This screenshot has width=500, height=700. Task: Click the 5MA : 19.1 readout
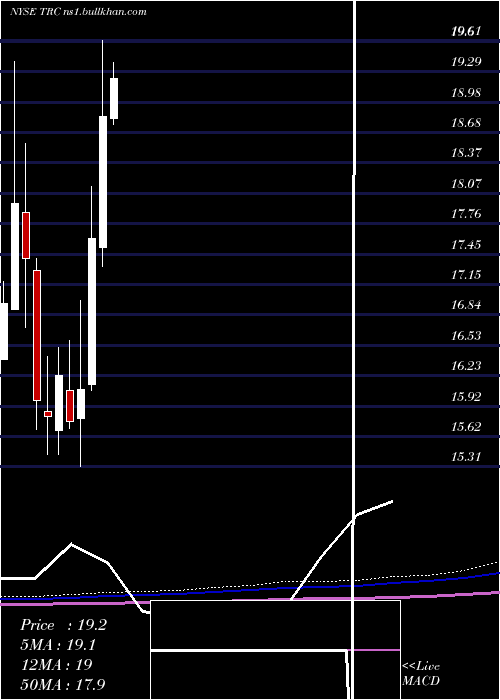[x=59, y=645]
